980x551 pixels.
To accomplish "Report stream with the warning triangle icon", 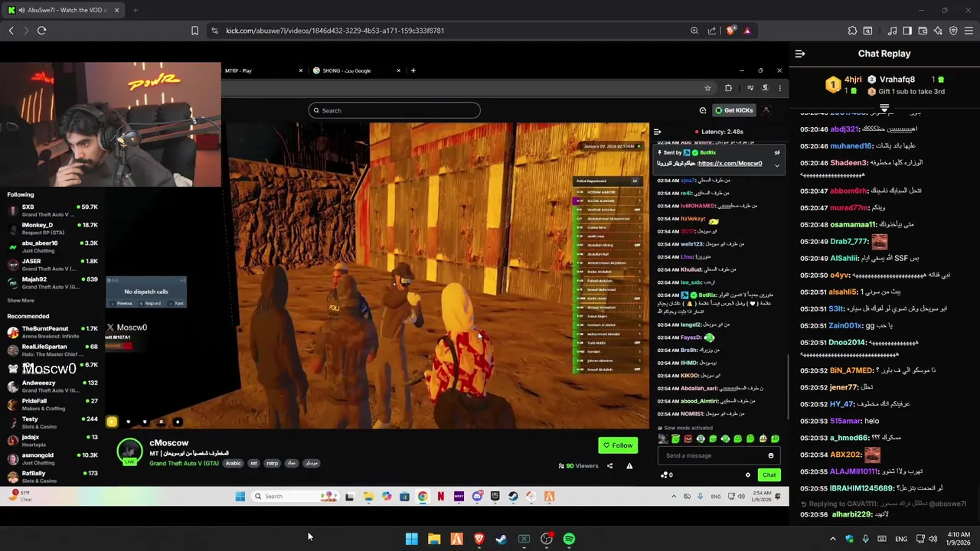I will [x=629, y=465].
